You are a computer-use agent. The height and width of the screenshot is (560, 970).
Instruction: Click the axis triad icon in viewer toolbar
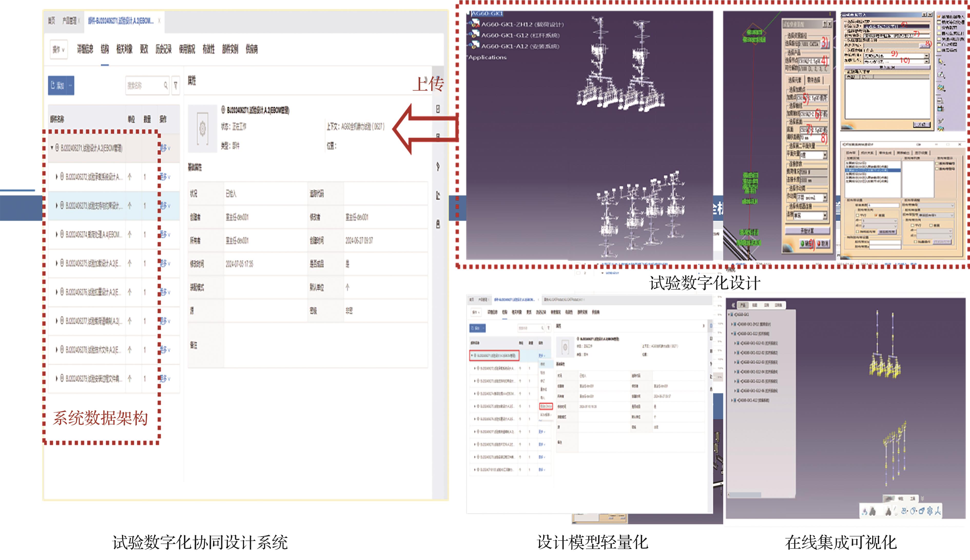click(938, 511)
